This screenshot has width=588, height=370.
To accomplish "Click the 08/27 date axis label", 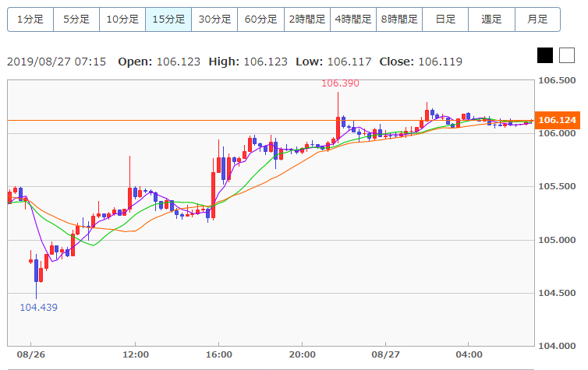I will pos(385,354).
